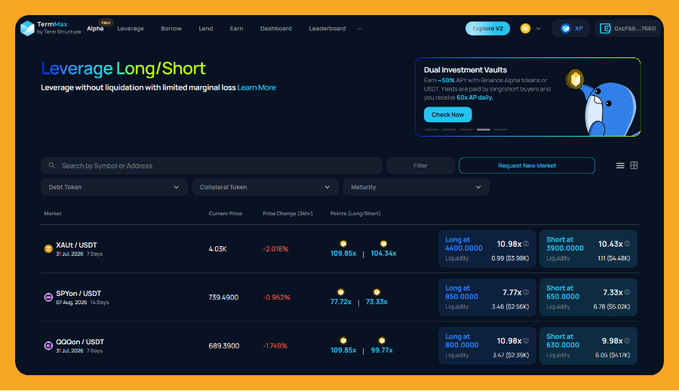Click SPYon long points coin icon
This screenshot has width=679, height=391.
341,292
